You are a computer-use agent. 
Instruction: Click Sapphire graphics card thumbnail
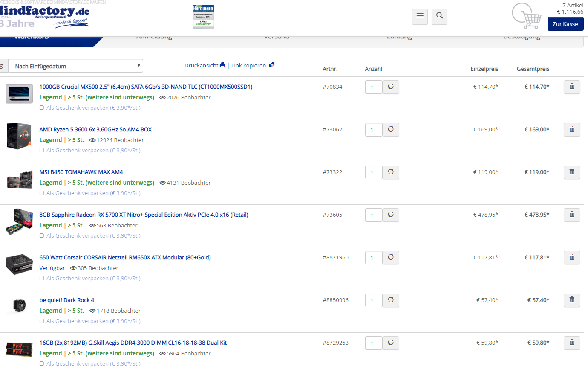tap(19, 222)
